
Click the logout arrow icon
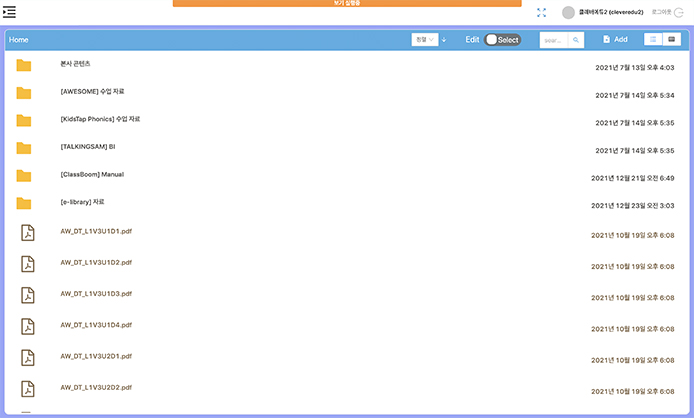coord(680,12)
